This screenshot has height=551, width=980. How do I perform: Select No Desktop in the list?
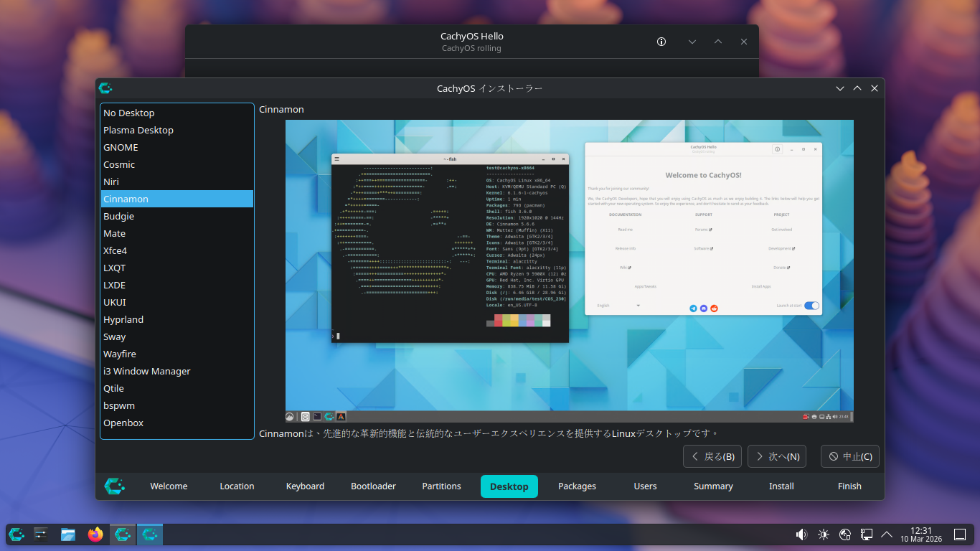click(177, 113)
